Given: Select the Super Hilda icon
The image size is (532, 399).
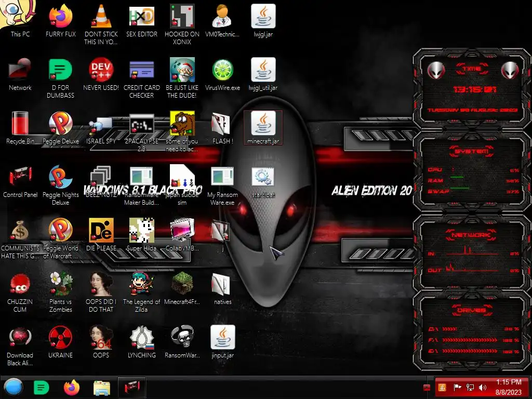Looking at the screenshot, I should pyautogui.click(x=141, y=235).
